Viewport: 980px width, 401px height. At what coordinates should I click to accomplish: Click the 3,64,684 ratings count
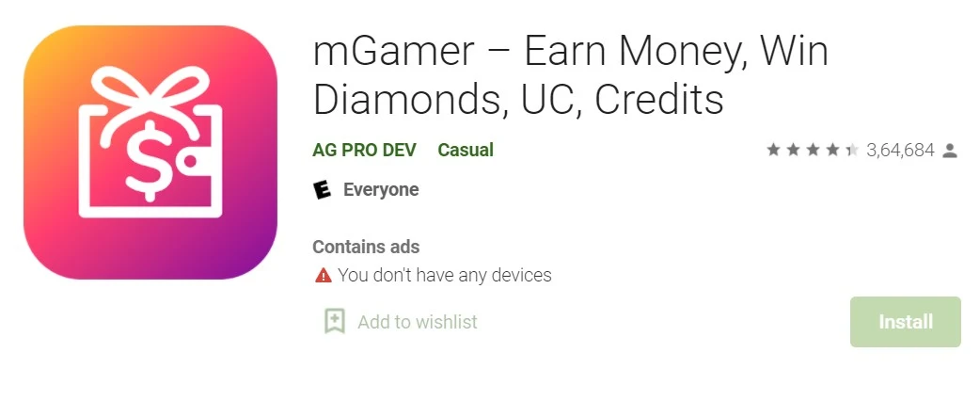pyautogui.click(x=901, y=151)
